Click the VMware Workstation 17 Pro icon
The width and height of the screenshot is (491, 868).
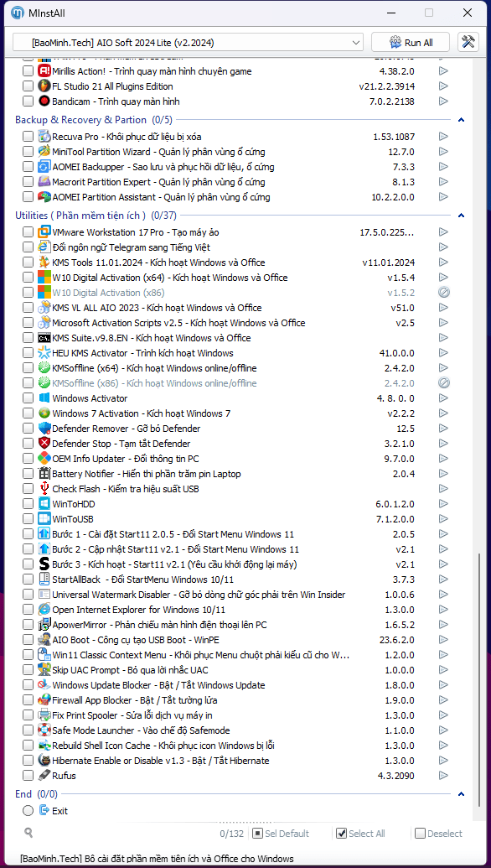(x=44, y=232)
